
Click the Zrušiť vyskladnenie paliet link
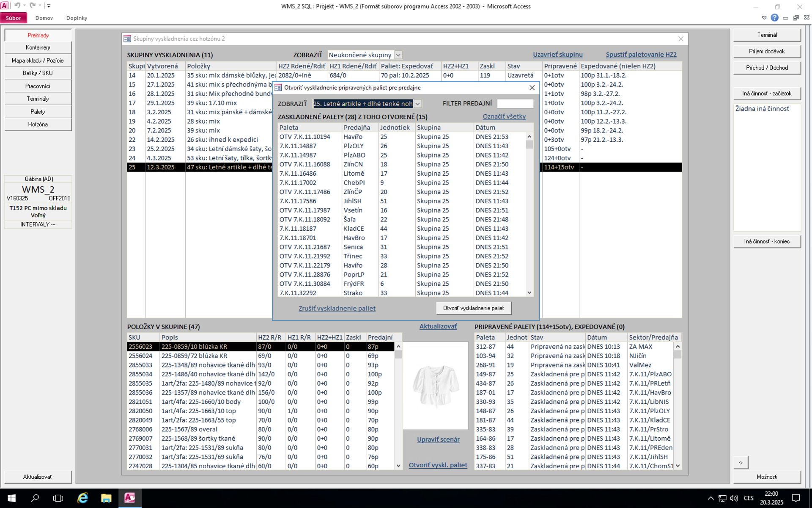(x=337, y=308)
